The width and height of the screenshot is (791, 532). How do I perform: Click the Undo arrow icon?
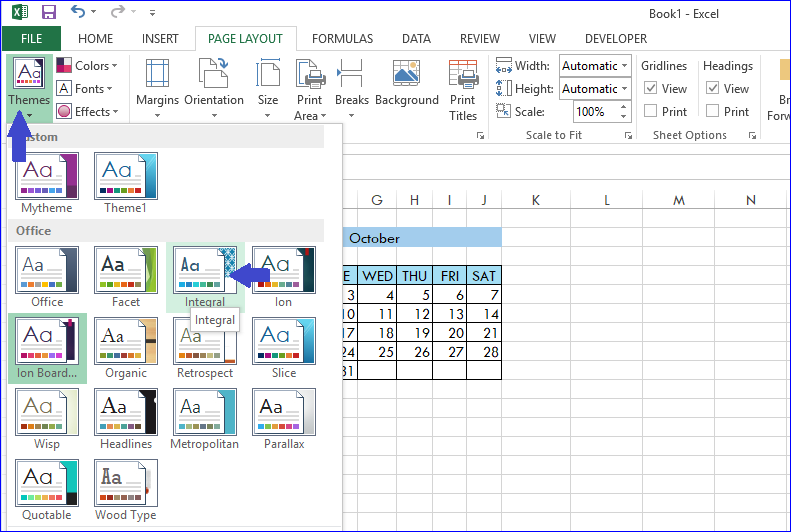coord(79,13)
